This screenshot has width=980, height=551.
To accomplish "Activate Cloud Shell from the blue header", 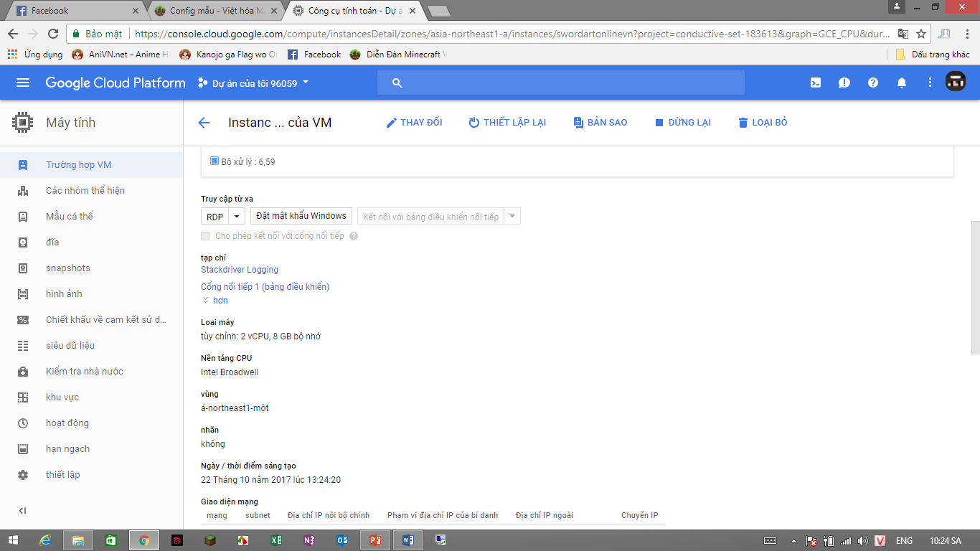I will pos(816,83).
